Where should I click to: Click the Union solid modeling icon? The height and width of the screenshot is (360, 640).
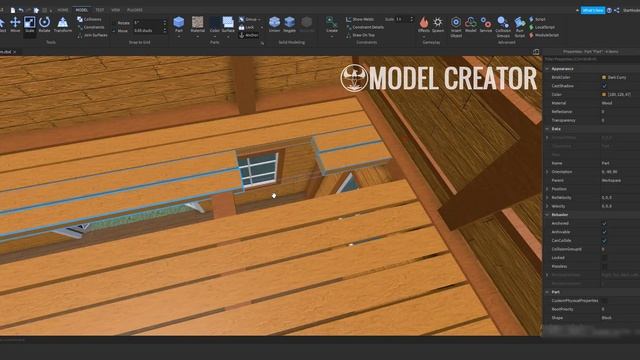point(274,22)
